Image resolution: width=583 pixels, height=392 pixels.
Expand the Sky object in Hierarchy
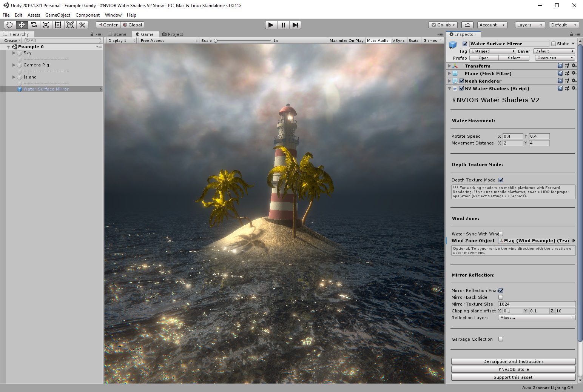[14, 53]
